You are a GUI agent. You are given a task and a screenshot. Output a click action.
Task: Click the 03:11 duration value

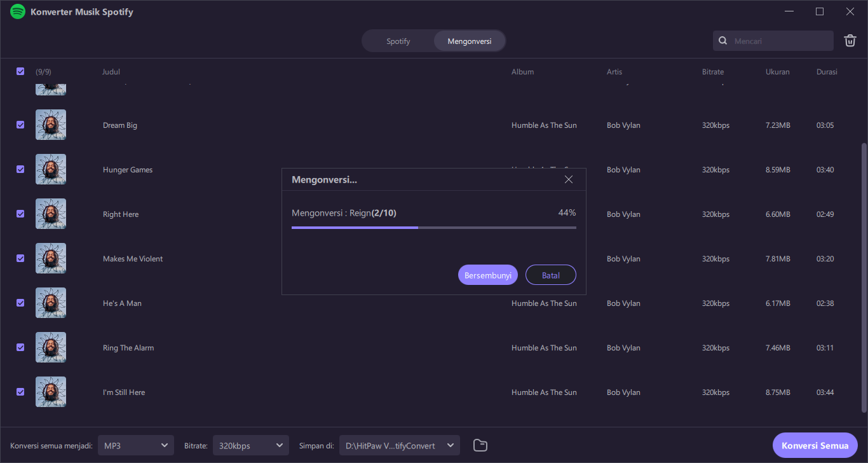[825, 348]
